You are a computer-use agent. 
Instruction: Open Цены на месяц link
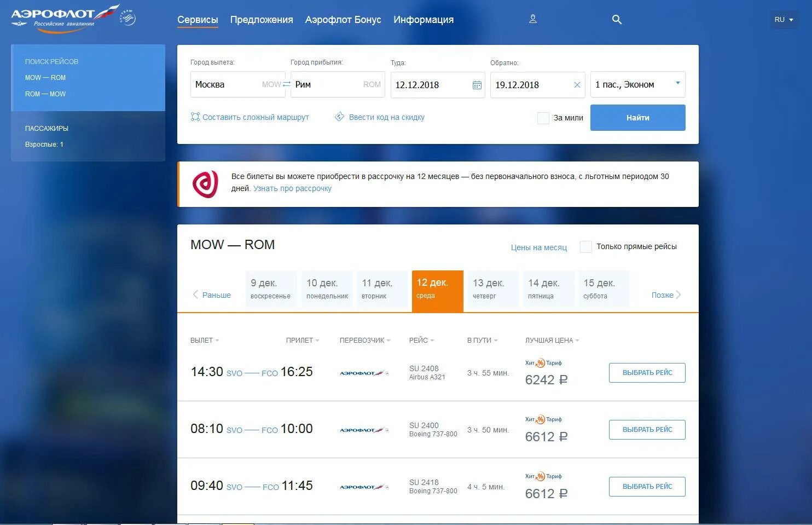point(539,247)
